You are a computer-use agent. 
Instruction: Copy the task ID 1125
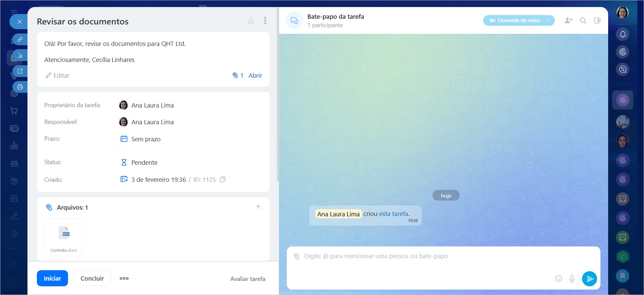click(x=222, y=179)
